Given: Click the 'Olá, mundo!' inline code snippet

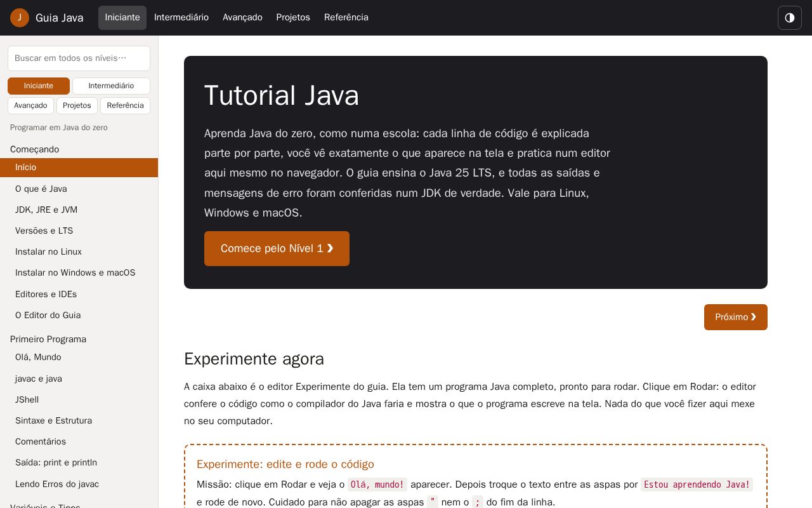Looking at the screenshot, I should pos(377,485).
